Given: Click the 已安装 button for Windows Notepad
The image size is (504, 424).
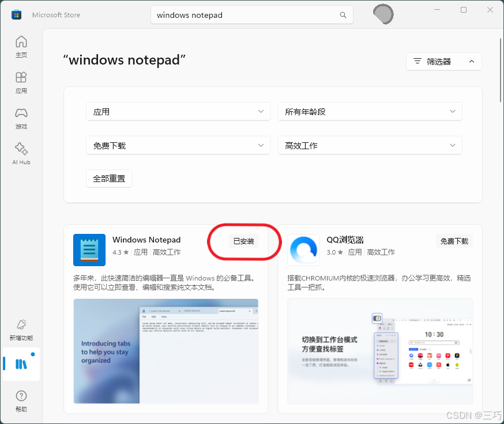Looking at the screenshot, I should point(244,241).
